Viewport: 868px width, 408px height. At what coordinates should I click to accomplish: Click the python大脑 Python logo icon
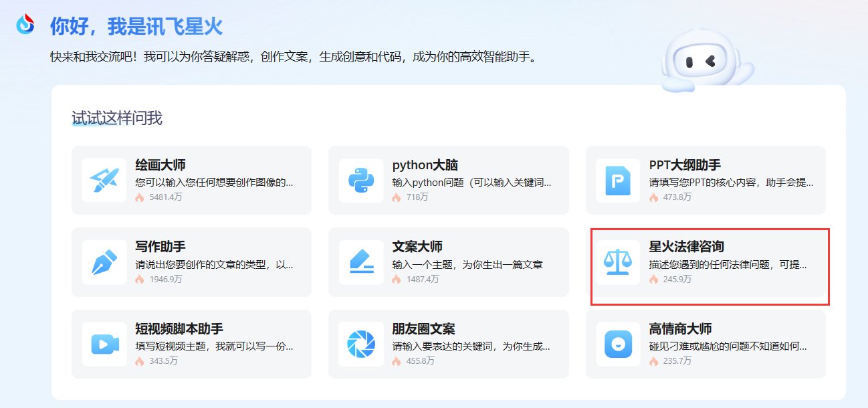[x=361, y=180]
